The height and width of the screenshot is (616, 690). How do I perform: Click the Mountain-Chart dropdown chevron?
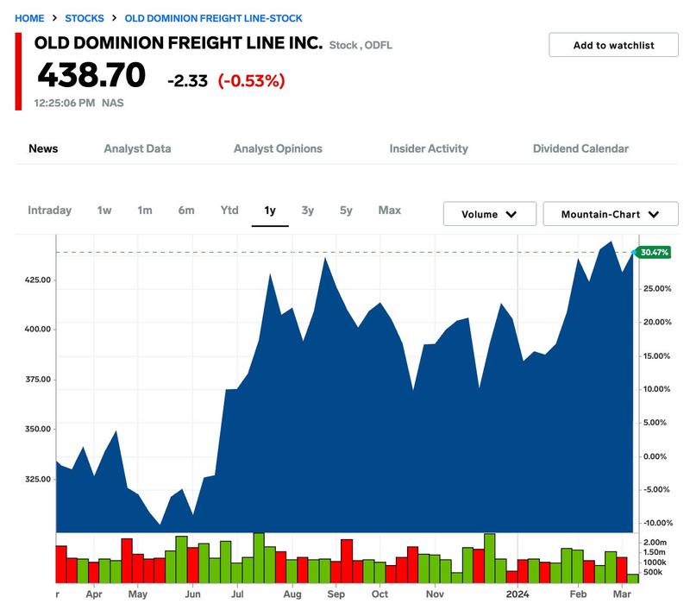[654, 215]
